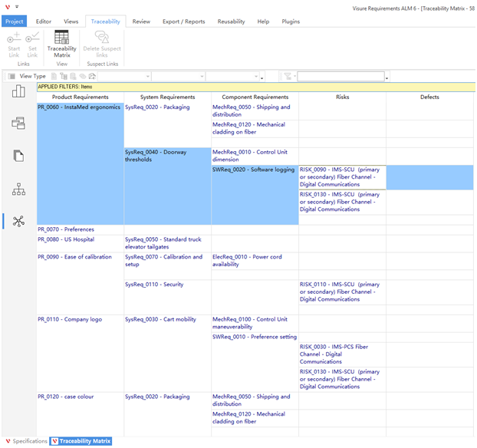
Task: Switch to the Reusability ribbon tab
Action: pos(232,21)
